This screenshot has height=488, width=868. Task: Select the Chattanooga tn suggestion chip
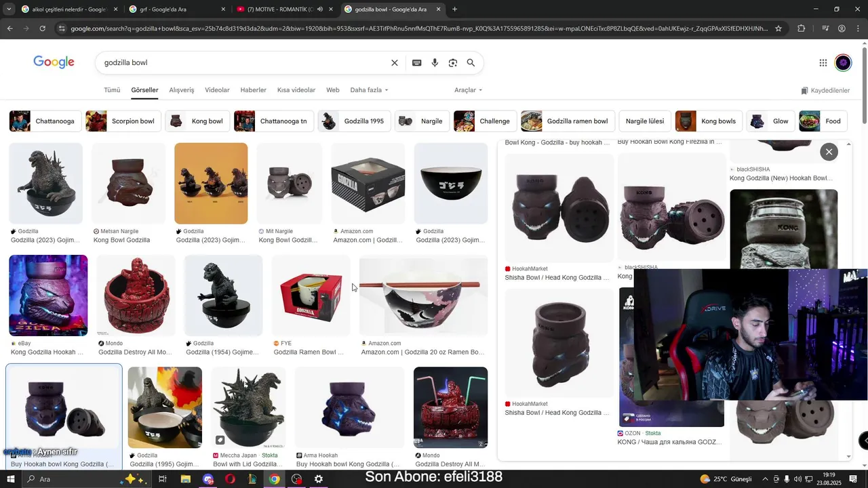(274, 121)
